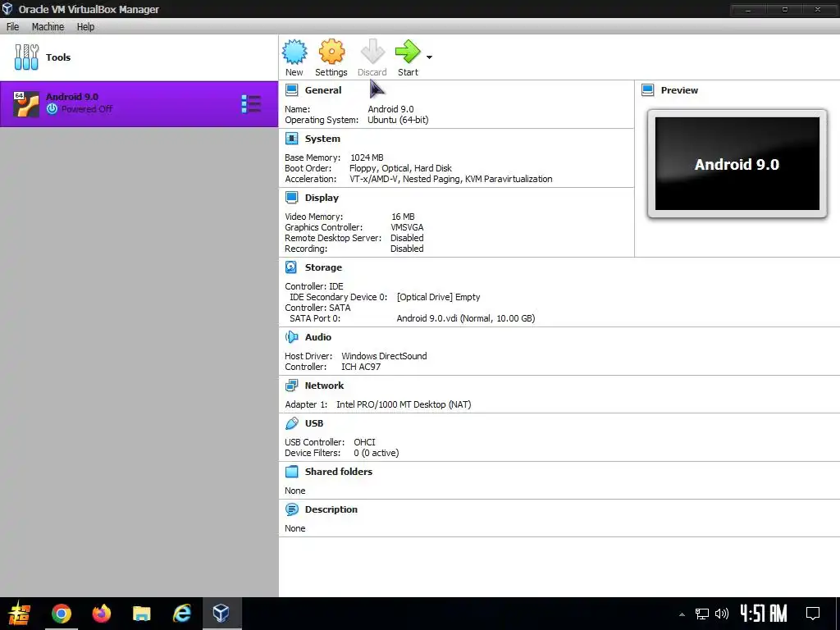The image size is (840, 630).
Task: Click Intel PRO/1000 MT Desktop (NAT) adapter
Action: 404,404
